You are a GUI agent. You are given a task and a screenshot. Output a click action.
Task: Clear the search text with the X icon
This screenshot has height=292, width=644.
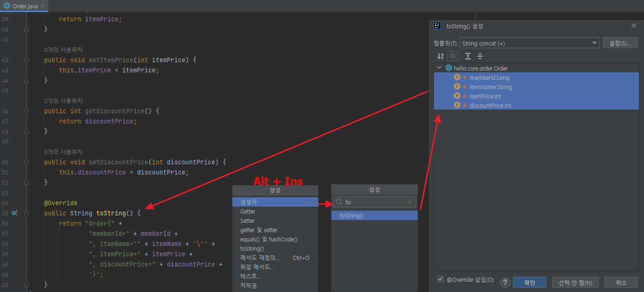(410, 202)
